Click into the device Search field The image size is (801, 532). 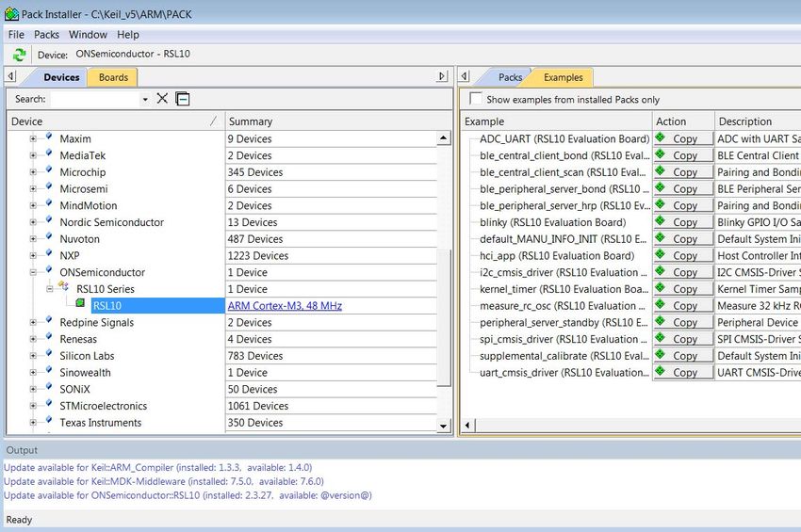pos(95,99)
